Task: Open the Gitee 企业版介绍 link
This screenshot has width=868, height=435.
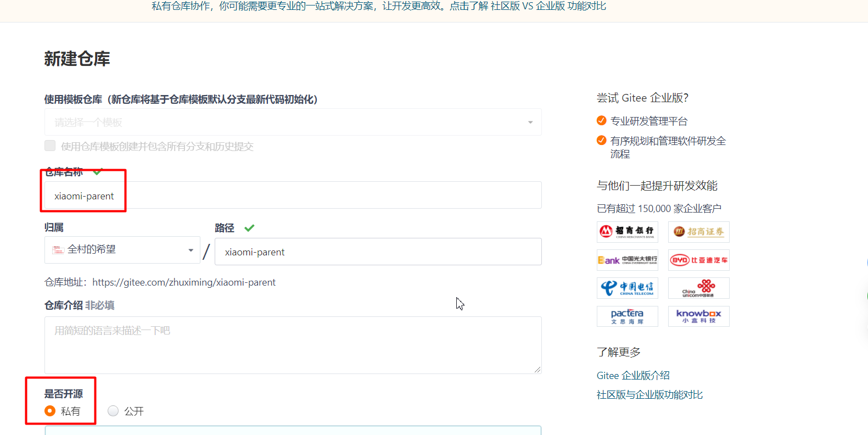Action: (x=633, y=376)
